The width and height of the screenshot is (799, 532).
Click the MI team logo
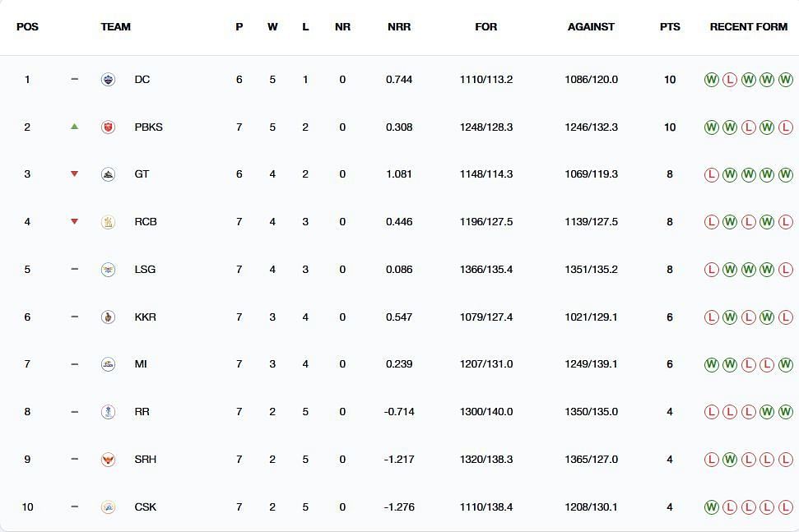[108, 364]
